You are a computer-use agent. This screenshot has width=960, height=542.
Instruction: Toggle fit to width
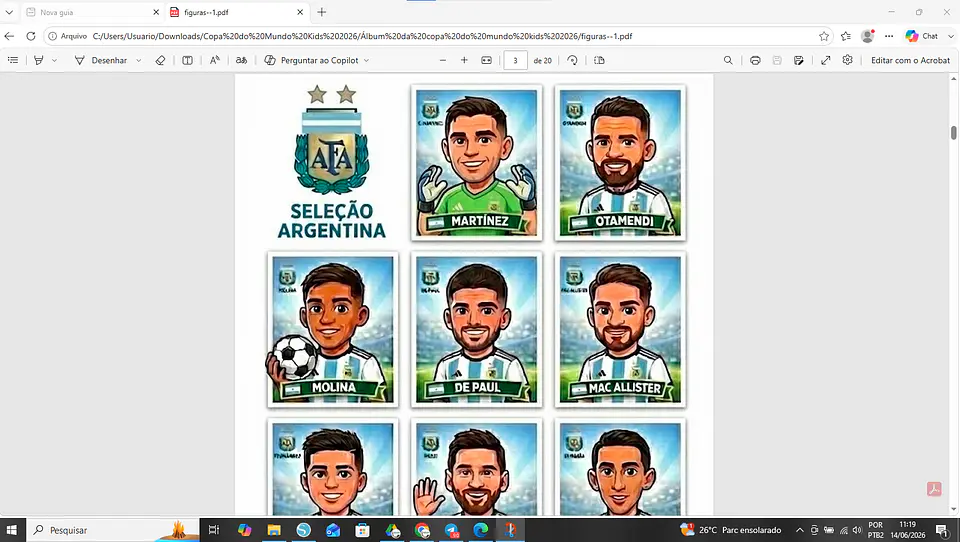coord(486,60)
